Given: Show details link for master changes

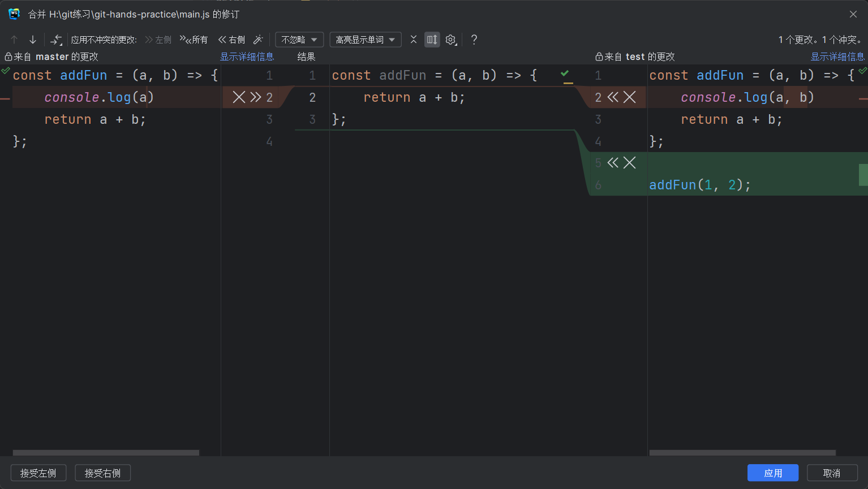Looking at the screenshot, I should tap(247, 57).
